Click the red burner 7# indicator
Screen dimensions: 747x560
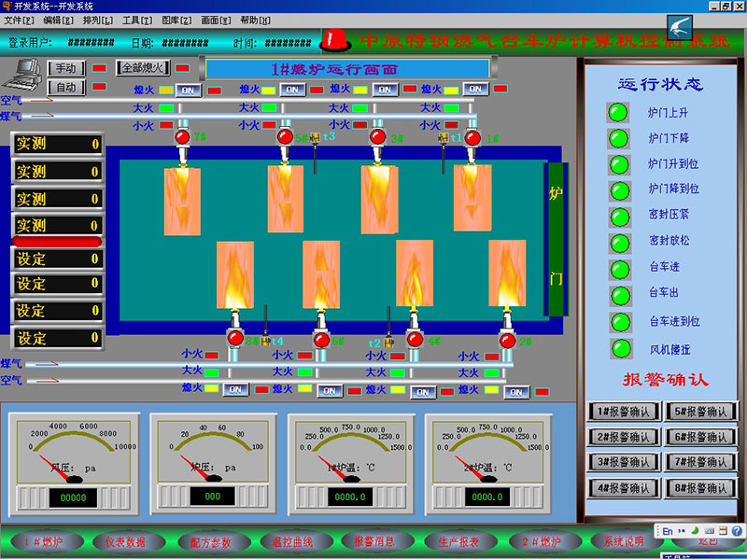pos(183,138)
